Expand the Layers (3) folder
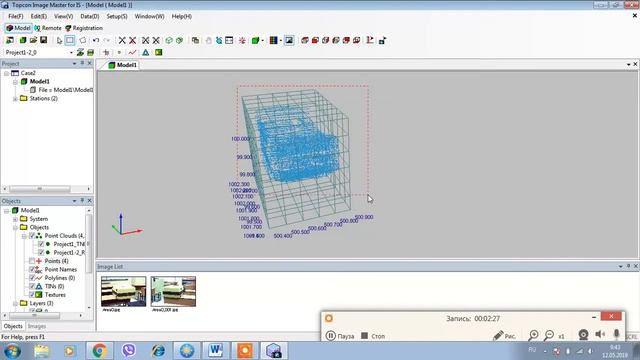 coord(15,303)
